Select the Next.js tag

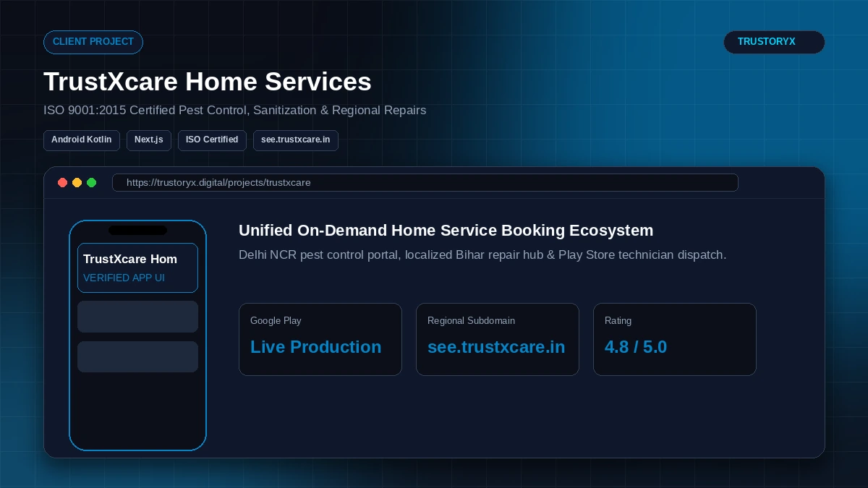149,140
